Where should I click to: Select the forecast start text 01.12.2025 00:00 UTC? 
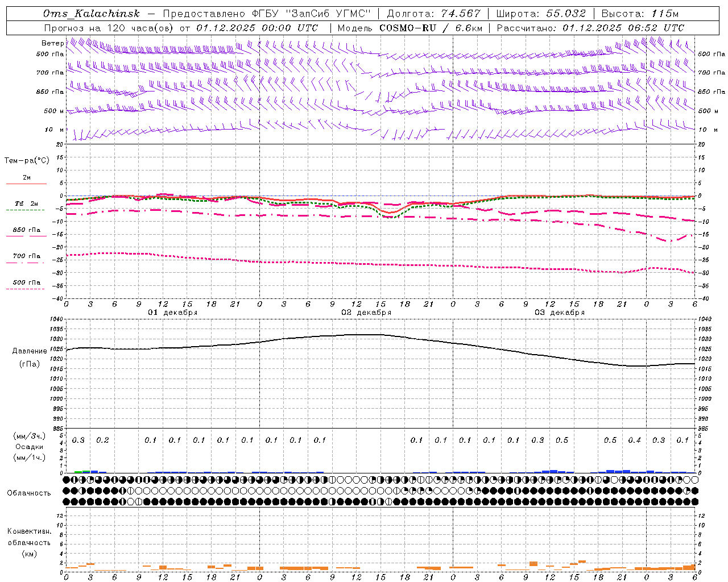(257, 28)
